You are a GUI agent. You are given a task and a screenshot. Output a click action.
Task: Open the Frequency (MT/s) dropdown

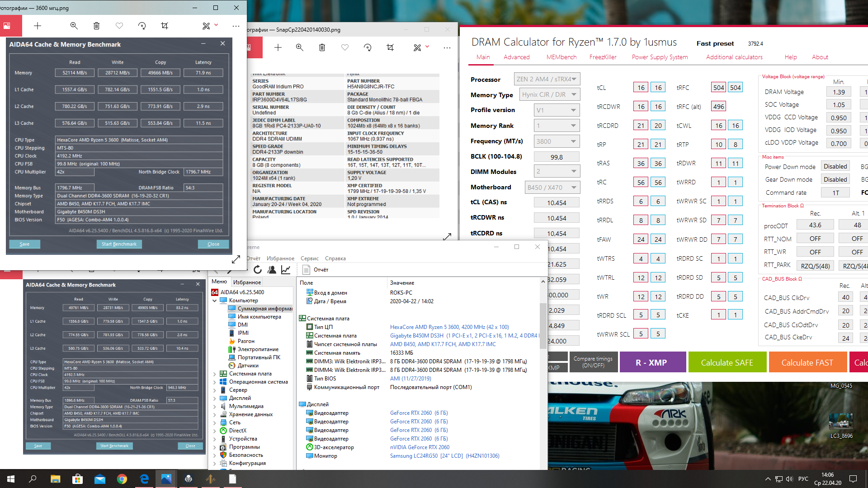557,141
